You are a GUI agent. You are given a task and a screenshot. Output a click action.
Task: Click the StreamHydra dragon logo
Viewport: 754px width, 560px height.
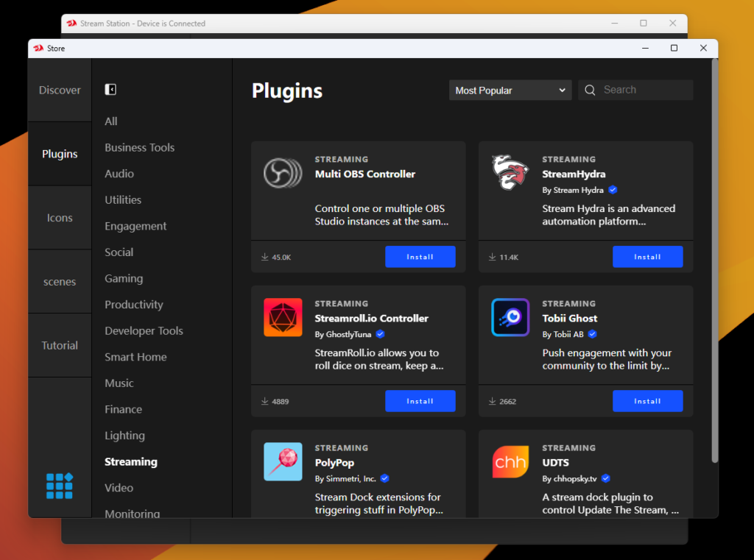pos(510,172)
